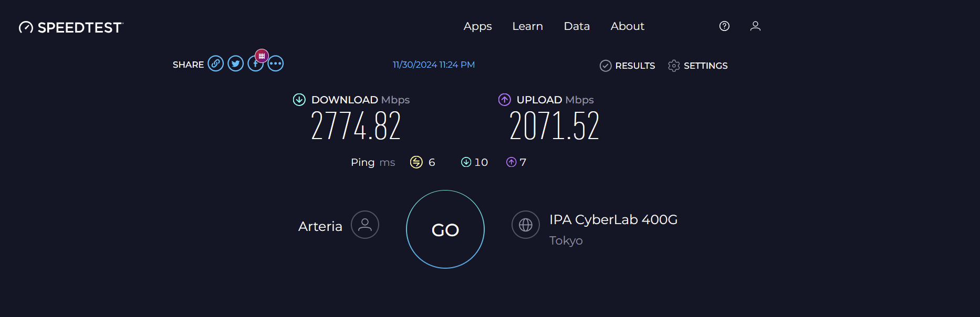Open the Results page
This screenshot has width=980, height=317.
628,66
